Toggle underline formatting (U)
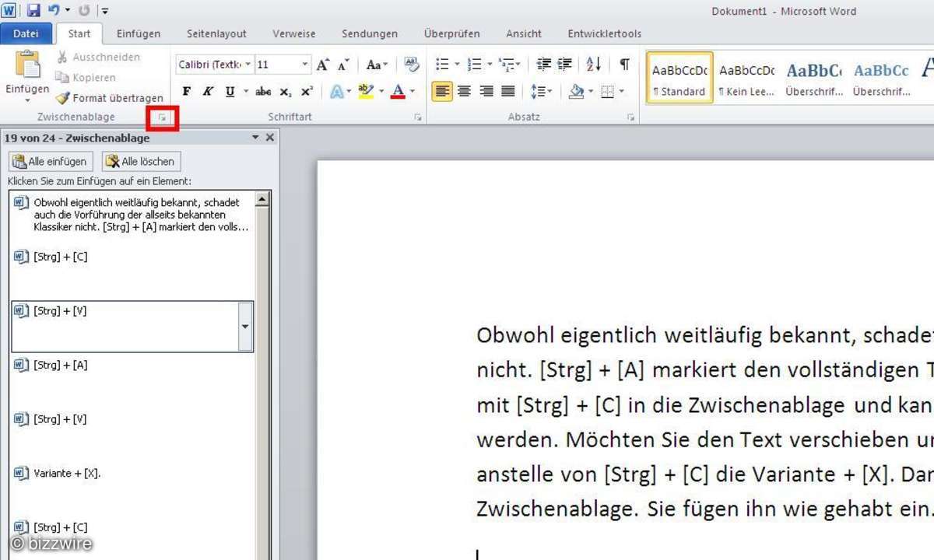934x560 pixels. (230, 91)
